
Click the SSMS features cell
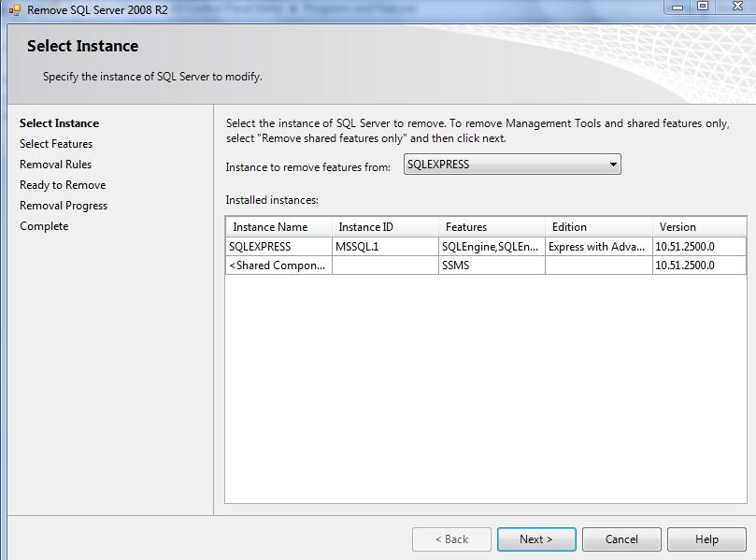[492, 266]
